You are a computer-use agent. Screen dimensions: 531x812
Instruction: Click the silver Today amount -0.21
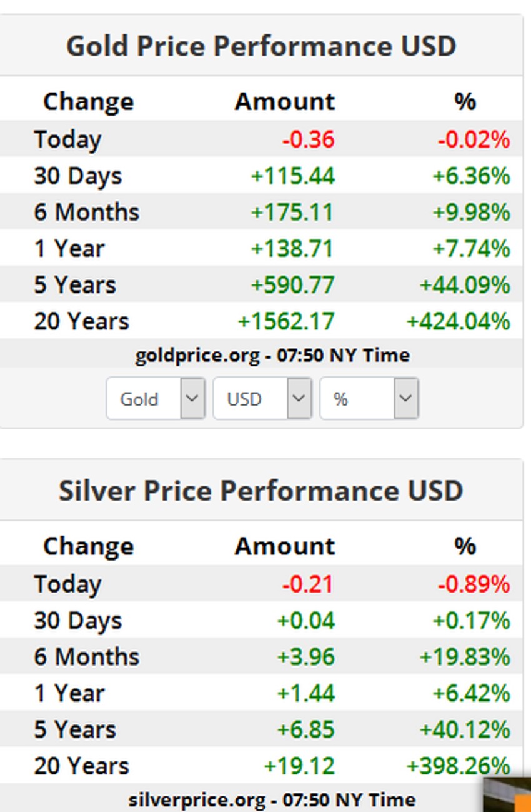[x=307, y=584]
